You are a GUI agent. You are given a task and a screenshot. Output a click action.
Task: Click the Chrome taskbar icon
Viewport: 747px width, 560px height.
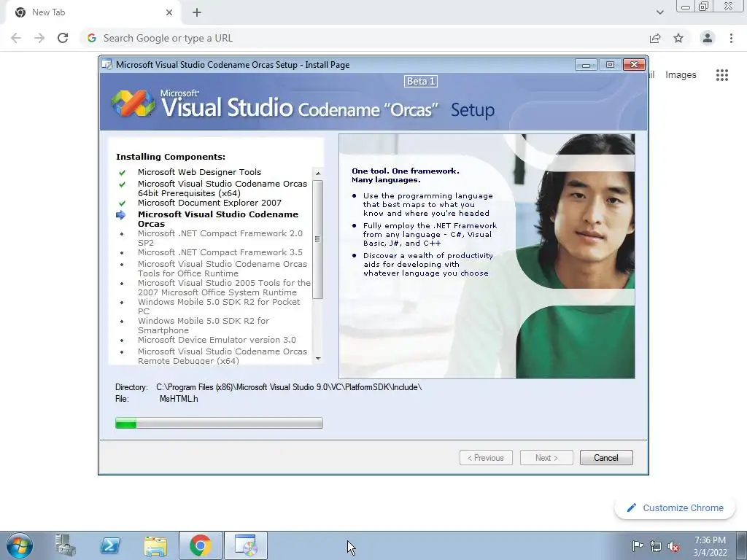tap(201, 545)
